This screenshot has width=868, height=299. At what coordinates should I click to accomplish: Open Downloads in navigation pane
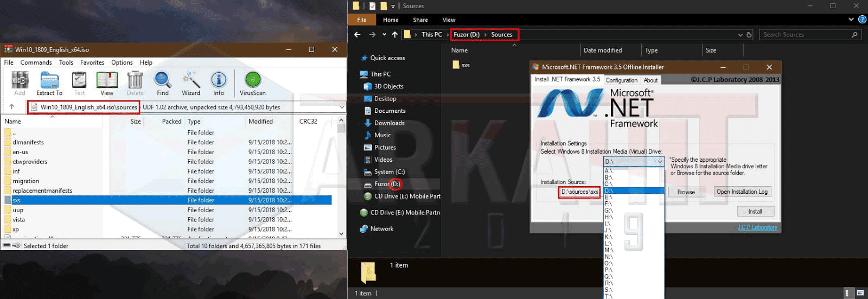point(389,123)
